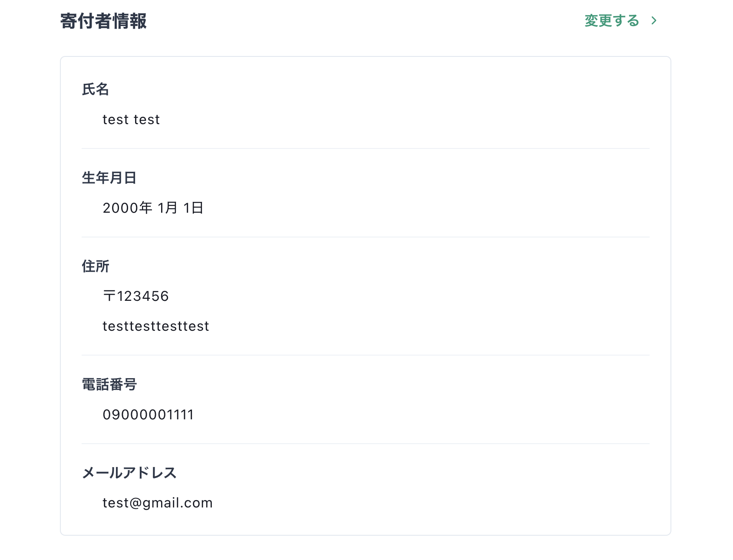Click the 住所 label
This screenshot has width=733, height=560.
point(96,266)
